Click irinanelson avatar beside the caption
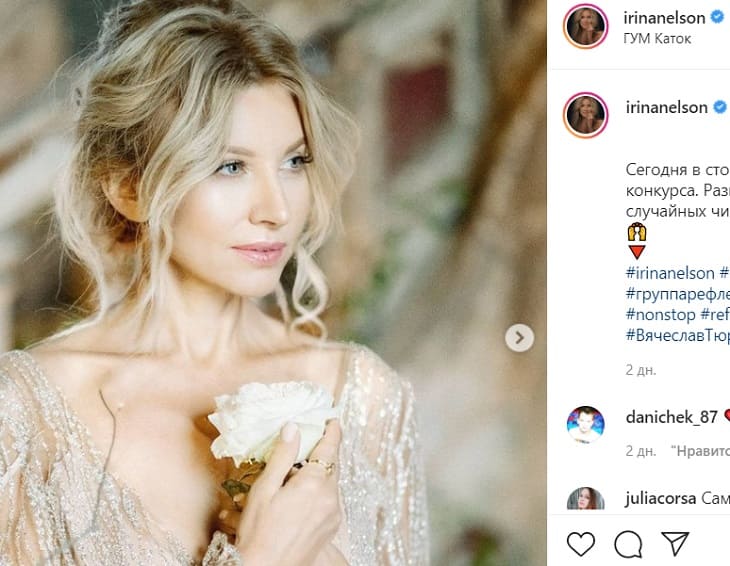The width and height of the screenshot is (730, 566). [x=585, y=115]
